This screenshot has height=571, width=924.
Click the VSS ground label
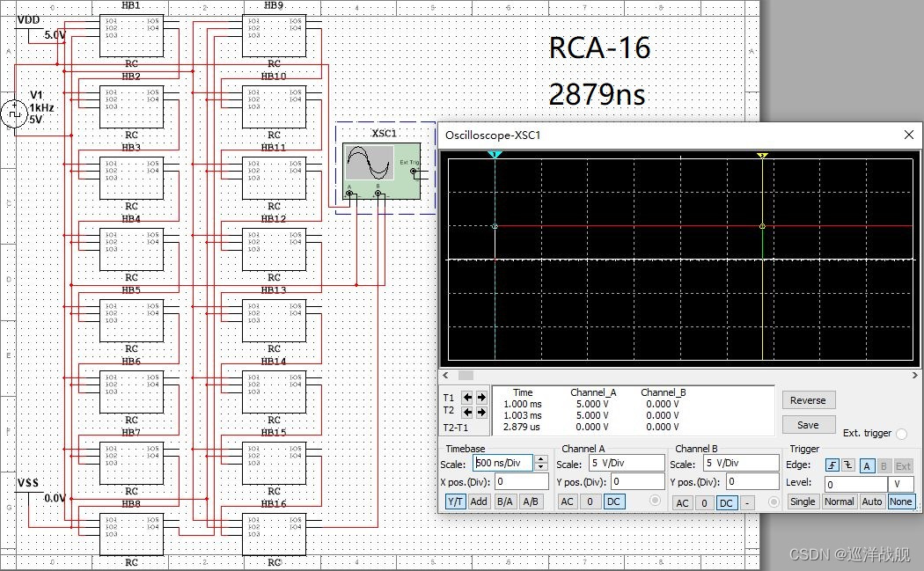(27, 483)
